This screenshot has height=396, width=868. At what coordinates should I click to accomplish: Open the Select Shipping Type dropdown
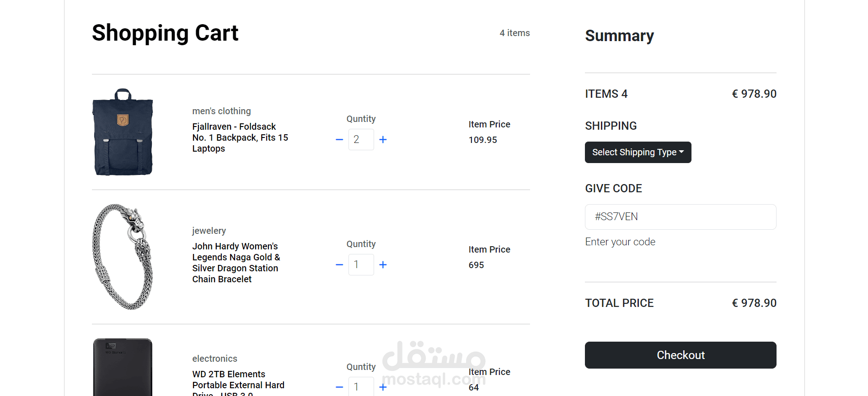[x=638, y=152]
